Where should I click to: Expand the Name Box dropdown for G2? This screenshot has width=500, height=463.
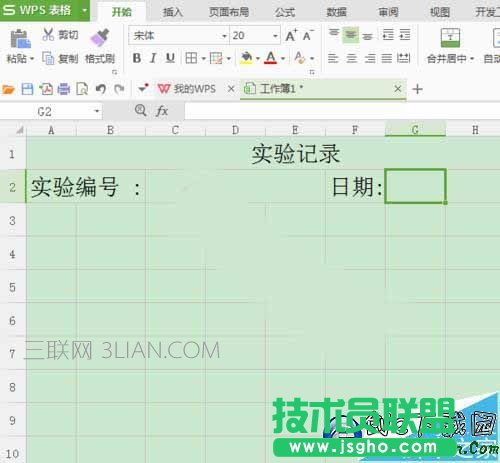click(x=97, y=111)
